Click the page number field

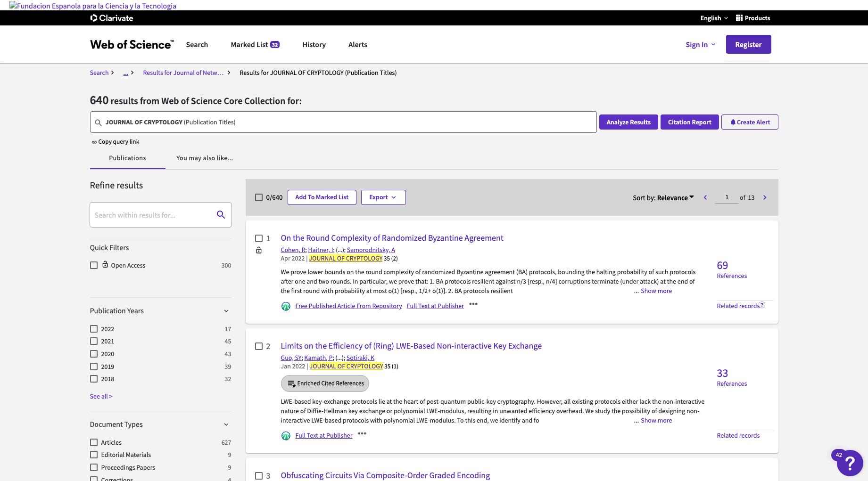[x=727, y=197]
